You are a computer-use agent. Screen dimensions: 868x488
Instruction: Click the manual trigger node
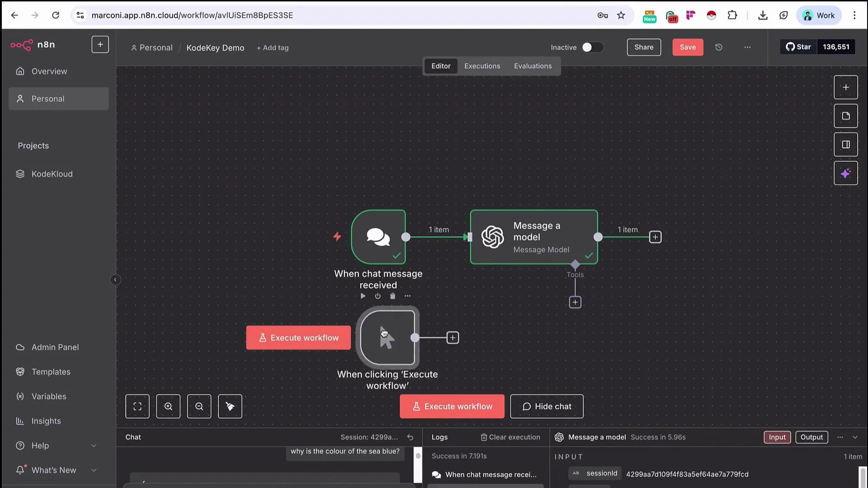click(x=387, y=338)
